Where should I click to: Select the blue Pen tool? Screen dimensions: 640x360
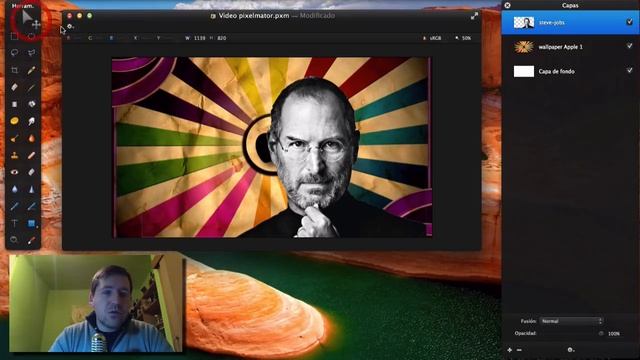point(14,207)
